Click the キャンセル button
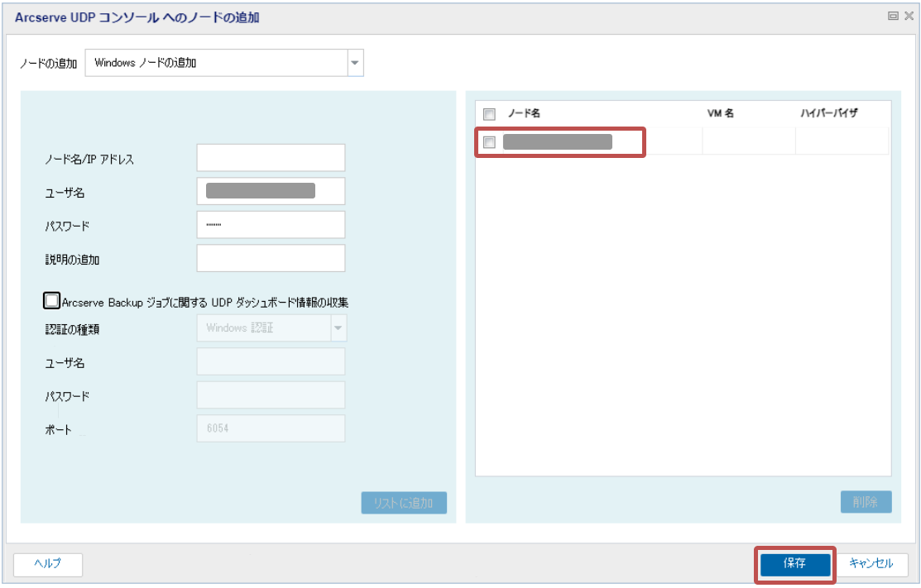This screenshot has width=921, height=588. (x=871, y=564)
